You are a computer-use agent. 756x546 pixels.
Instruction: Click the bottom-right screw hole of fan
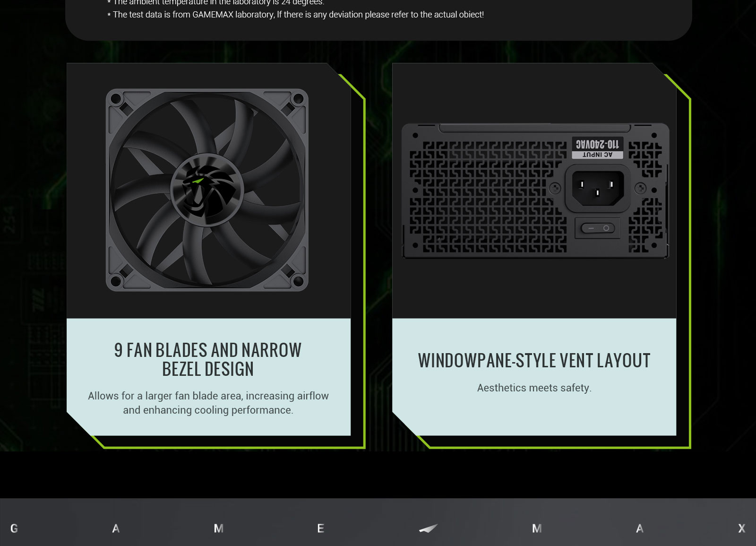298,281
